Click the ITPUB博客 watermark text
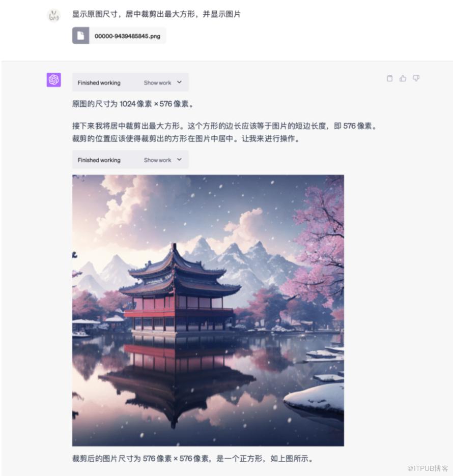 [x=428, y=468]
